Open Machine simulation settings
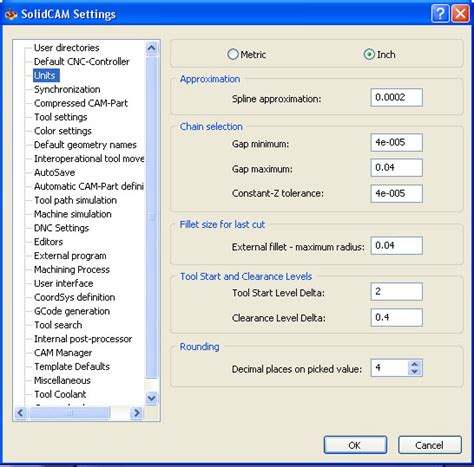Image resolution: width=474 pixels, height=467 pixels. (x=73, y=214)
